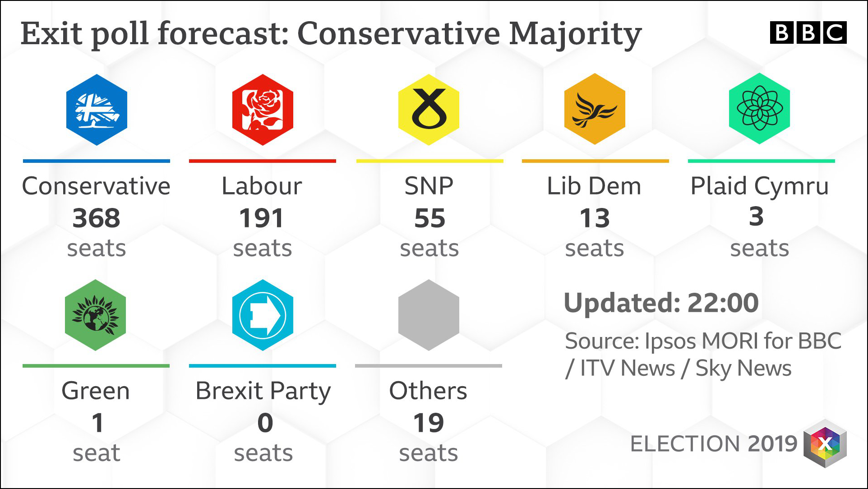Select the SNP yellow hexagon logo
This screenshot has width=868, height=489.
(429, 110)
